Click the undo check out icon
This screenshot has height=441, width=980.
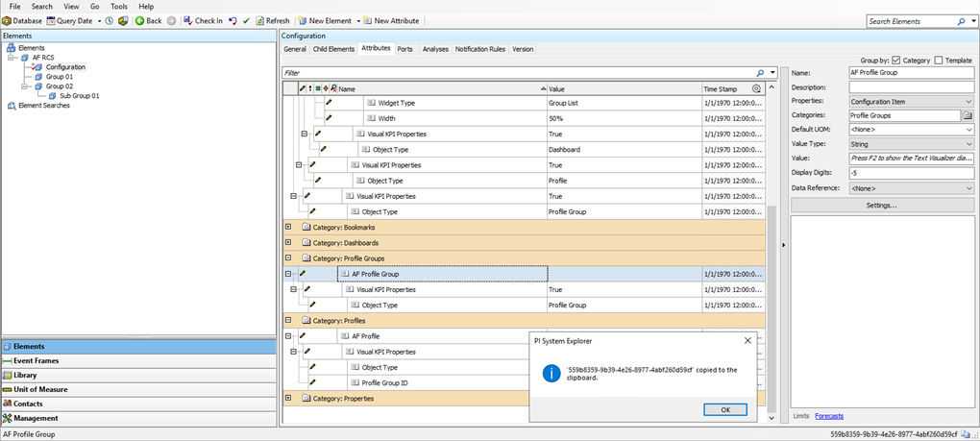tap(233, 20)
